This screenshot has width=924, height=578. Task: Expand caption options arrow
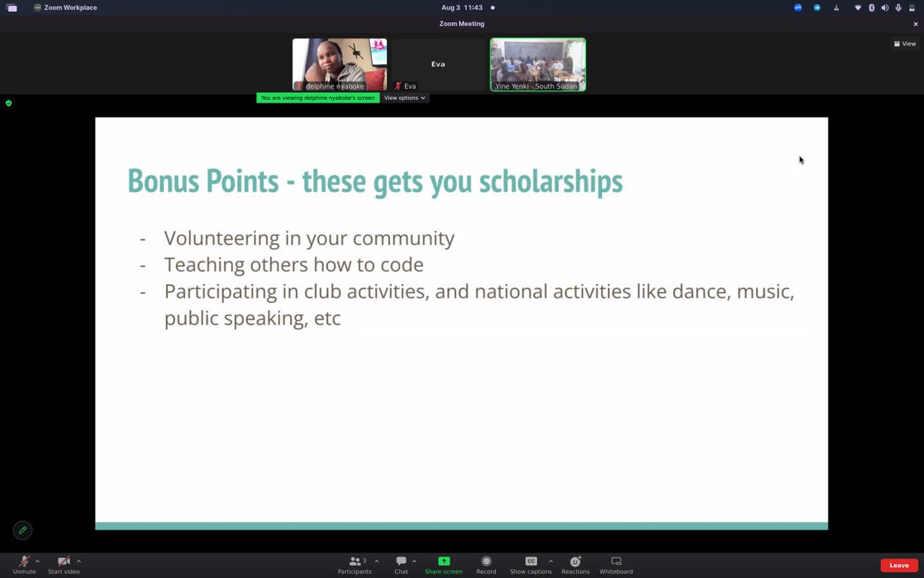(x=551, y=561)
